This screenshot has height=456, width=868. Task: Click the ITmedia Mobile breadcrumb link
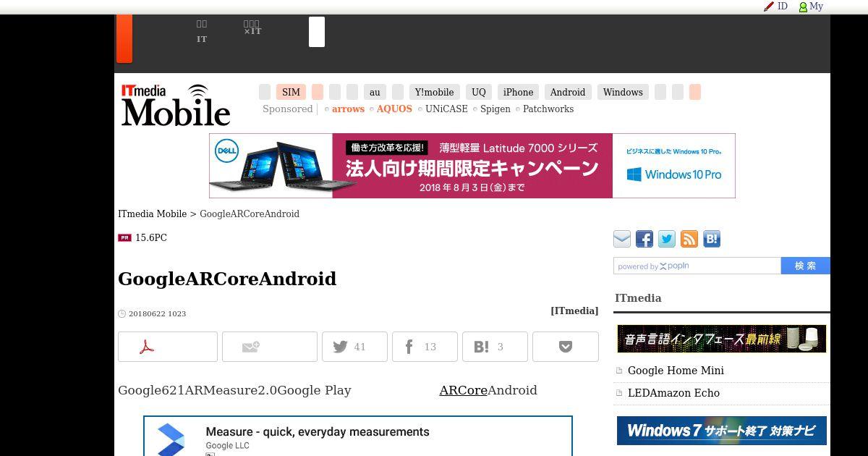point(153,214)
